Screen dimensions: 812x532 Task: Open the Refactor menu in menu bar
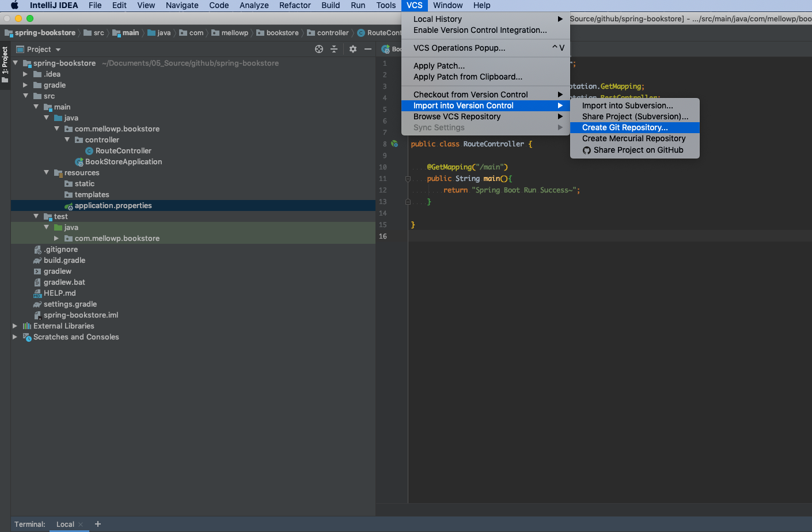click(295, 5)
